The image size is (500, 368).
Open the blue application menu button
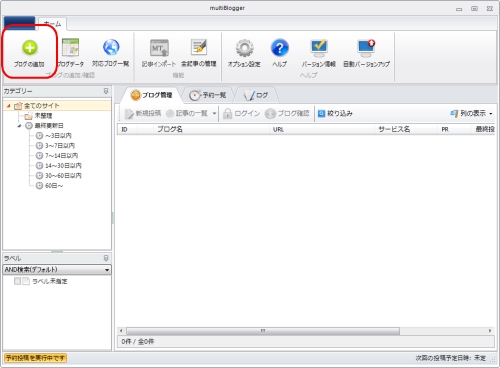pyautogui.click(x=19, y=22)
